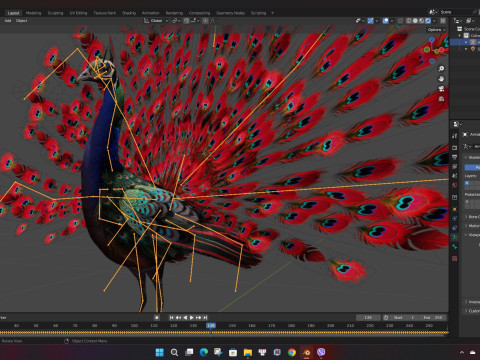This screenshot has height=360, width=480.
Task: Toggle viewport overlays
Action: pyautogui.click(x=386, y=21)
